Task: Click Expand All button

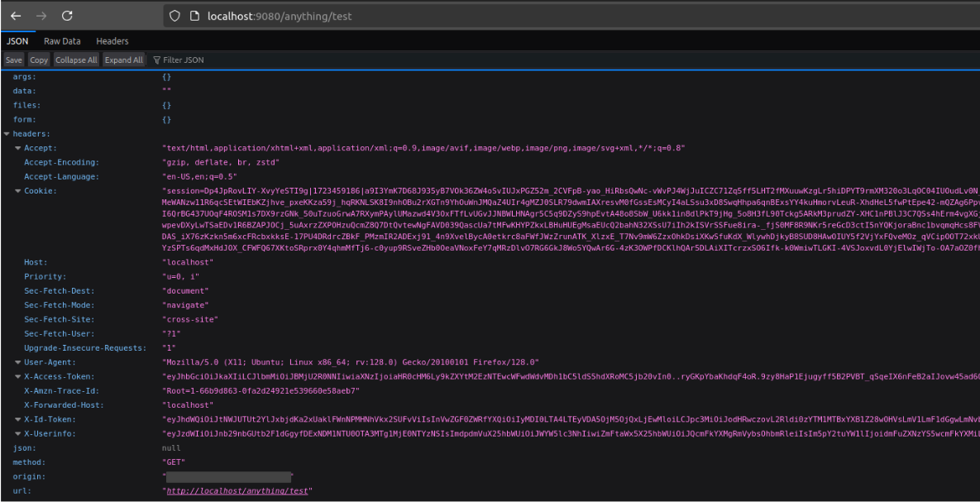Action: point(124,60)
